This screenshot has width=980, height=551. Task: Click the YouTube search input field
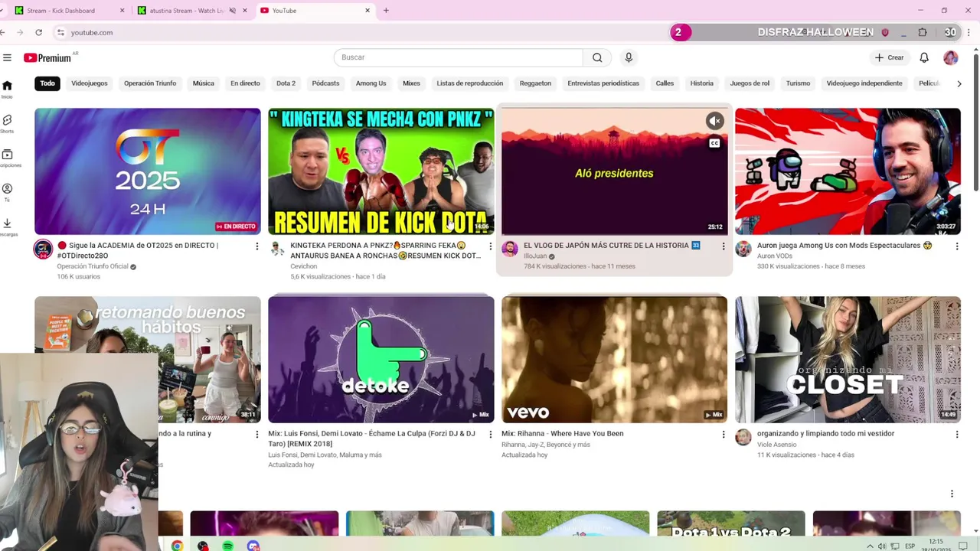458,57
